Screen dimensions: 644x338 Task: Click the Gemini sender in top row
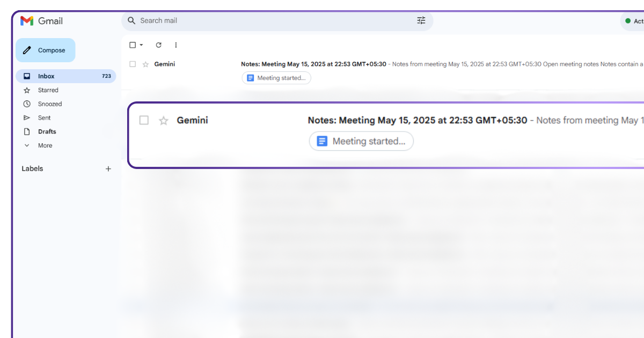165,64
